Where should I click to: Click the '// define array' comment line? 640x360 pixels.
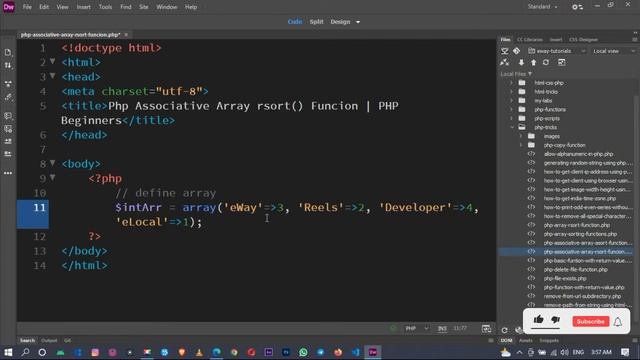(x=165, y=193)
